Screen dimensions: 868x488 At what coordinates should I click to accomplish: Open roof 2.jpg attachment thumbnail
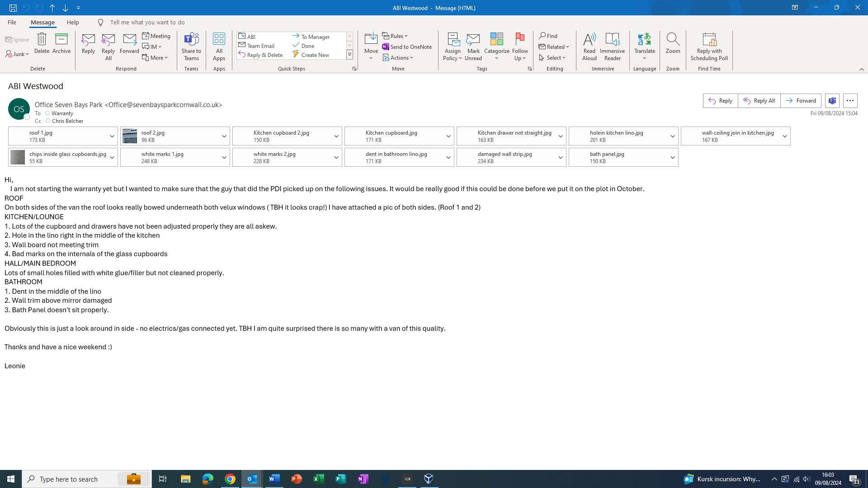tap(130, 136)
